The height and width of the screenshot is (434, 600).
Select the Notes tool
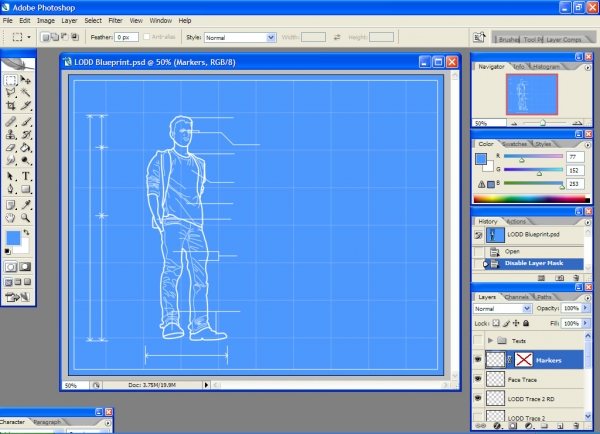[11, 205]
